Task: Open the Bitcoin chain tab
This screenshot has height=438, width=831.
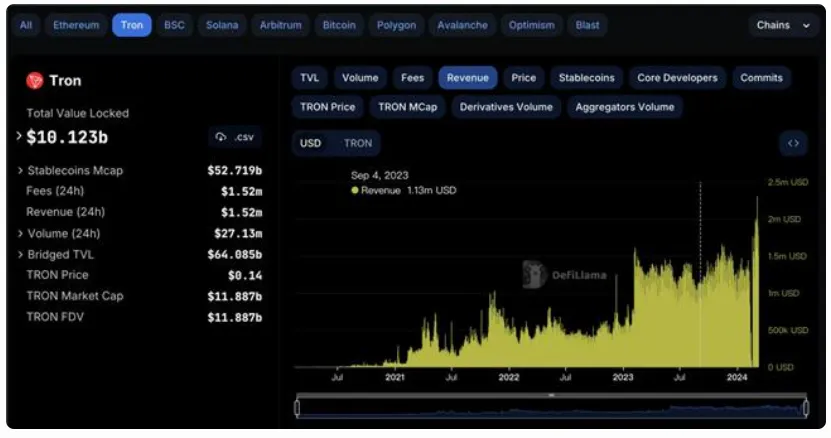Action: tap(339, 25)
